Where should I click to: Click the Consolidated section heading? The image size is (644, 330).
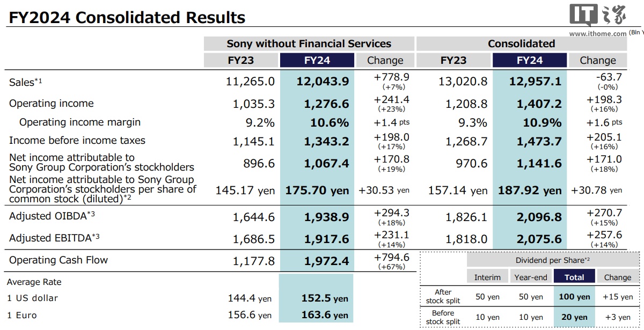click(x=521, y=43)
